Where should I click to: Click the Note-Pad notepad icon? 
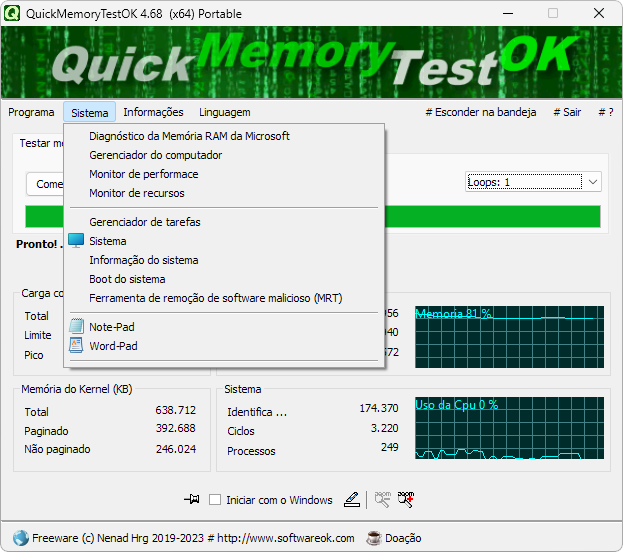tap(76, 326)
